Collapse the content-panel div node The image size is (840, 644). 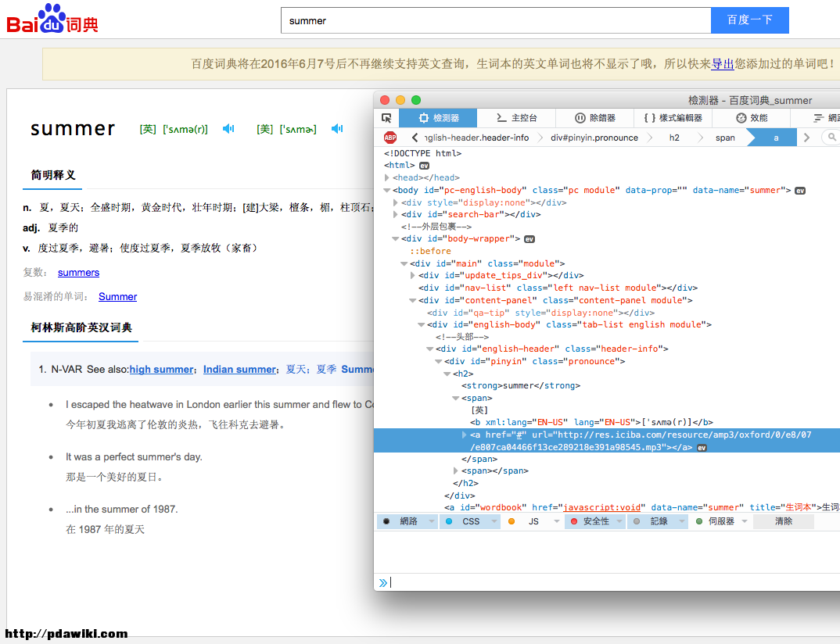click(412, 300)
